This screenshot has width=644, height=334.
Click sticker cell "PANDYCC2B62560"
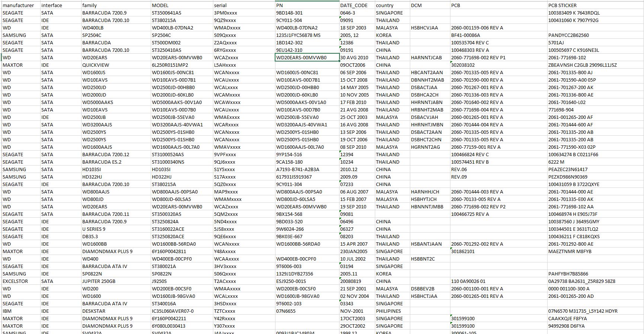pyautogui.click(x=595, y=35)
